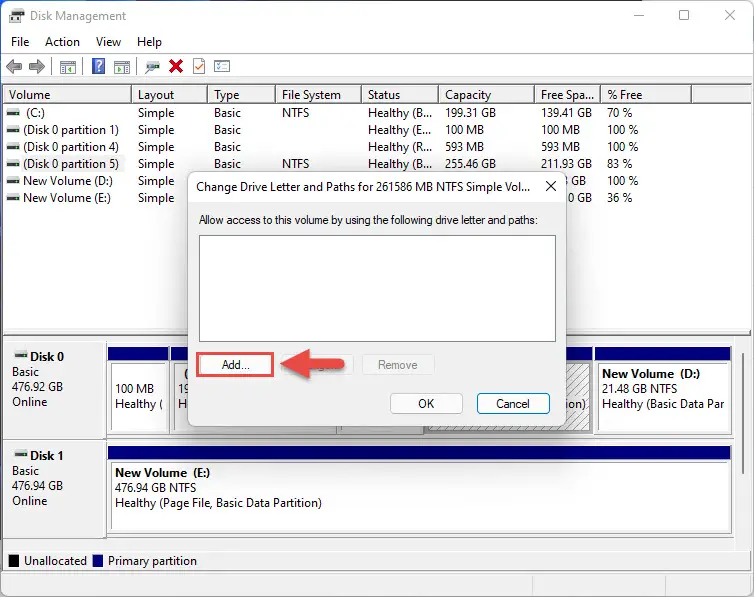Screen dimensions: 754x597
Task: Sort by the Layout column header
Action: tap(169, 95)
